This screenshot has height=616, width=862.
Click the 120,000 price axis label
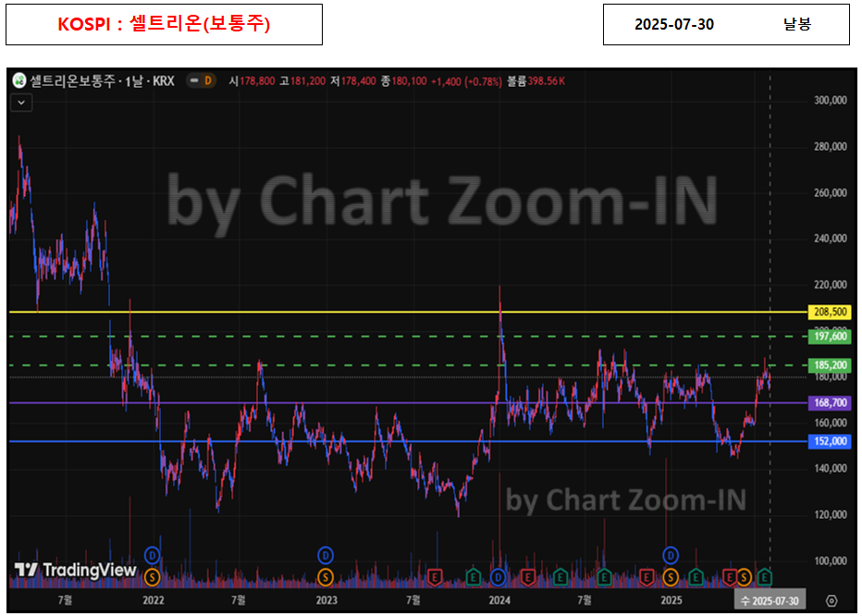coord(831,514)
